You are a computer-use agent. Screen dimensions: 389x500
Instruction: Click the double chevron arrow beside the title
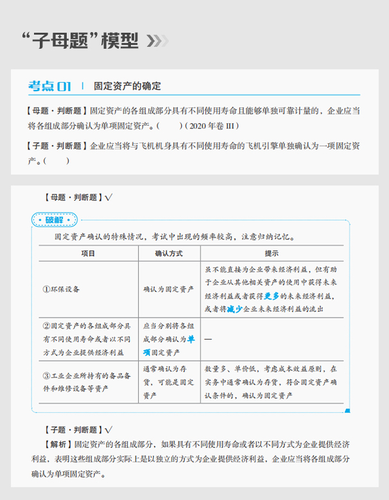(x=158, y=41)
